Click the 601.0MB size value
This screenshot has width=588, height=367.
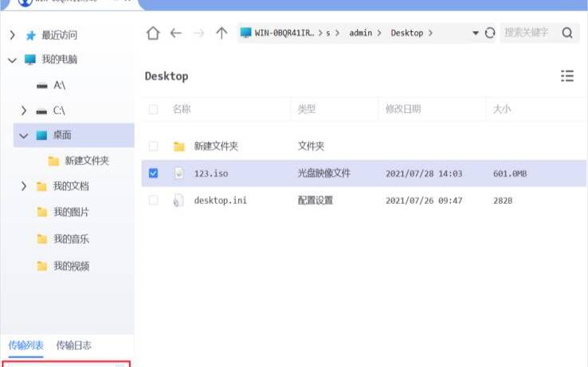pyautogui.click(x=510, y=174)
